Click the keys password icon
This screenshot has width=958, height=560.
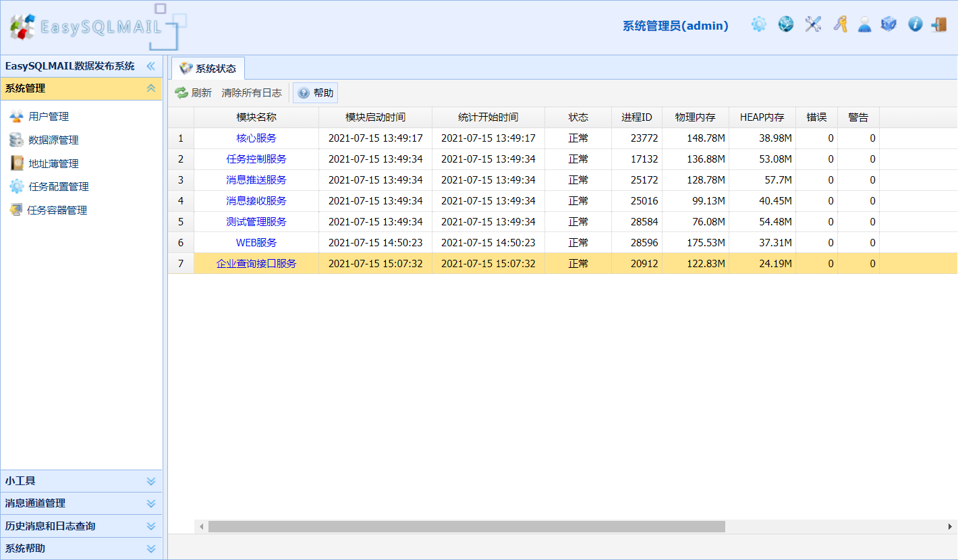(x=840, y=25)
